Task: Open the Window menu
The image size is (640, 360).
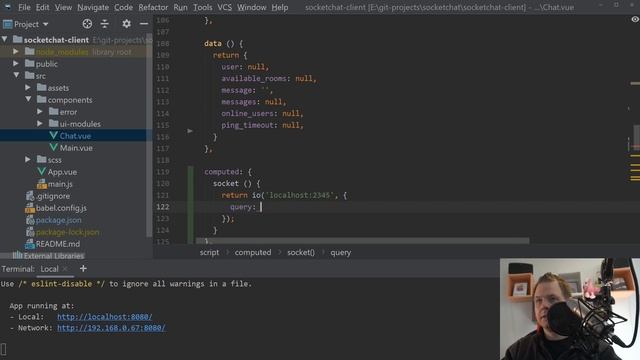Action: [251, 7]
